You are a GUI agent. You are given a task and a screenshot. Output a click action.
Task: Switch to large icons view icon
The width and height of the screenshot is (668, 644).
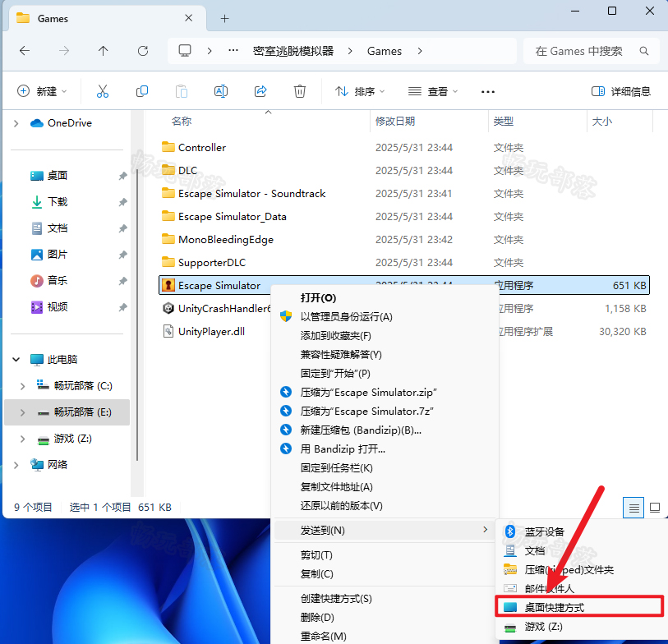point(655,508)
